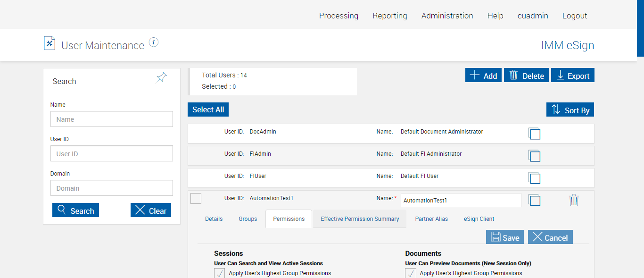This screenshot has height=278, width=644.
Task: Click the trash icon for AutomationTest1
Action: (574, 200)
